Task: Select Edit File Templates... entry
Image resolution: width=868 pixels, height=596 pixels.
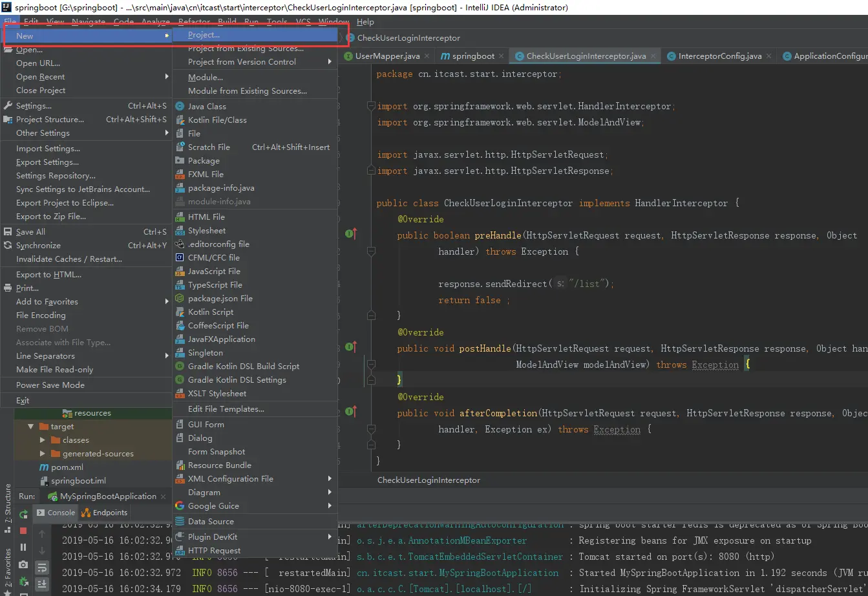Action: [x=255, y=409]
